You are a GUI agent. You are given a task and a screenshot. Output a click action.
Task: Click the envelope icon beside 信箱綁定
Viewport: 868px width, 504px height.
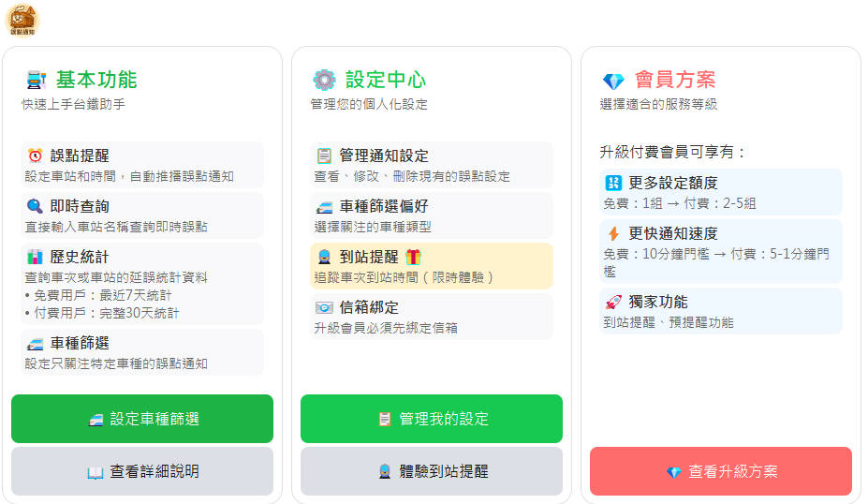point(324,307)
